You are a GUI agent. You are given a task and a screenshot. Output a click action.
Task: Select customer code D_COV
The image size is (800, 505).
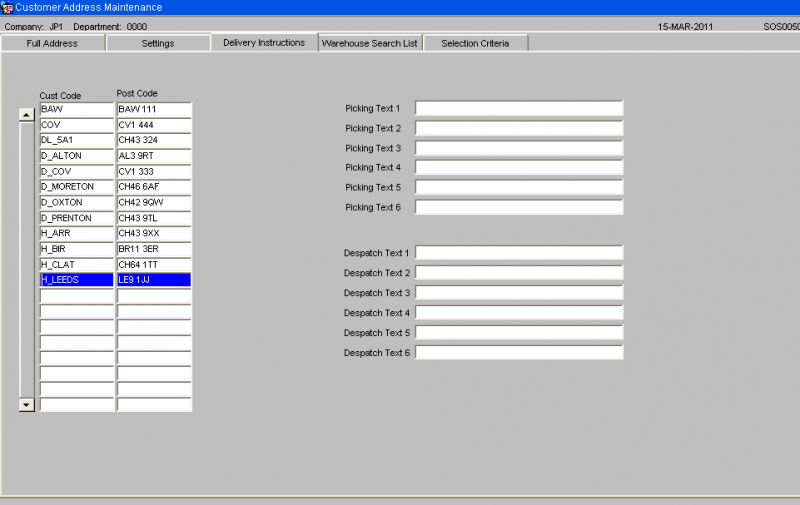(77, 171)
